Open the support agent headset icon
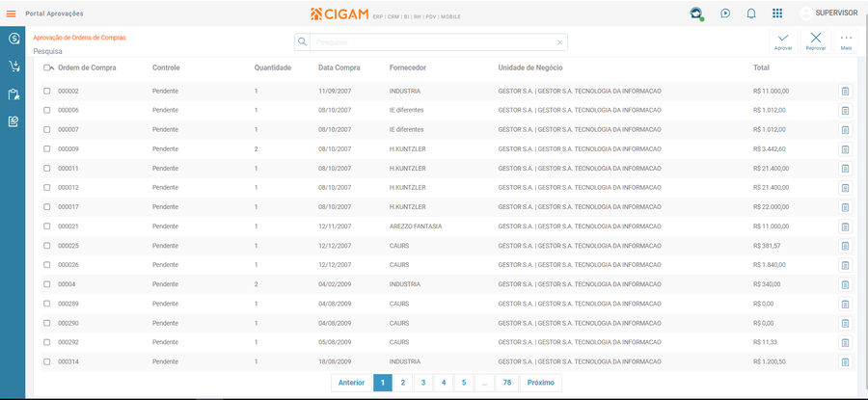The image size is (868, 400). 695,13
